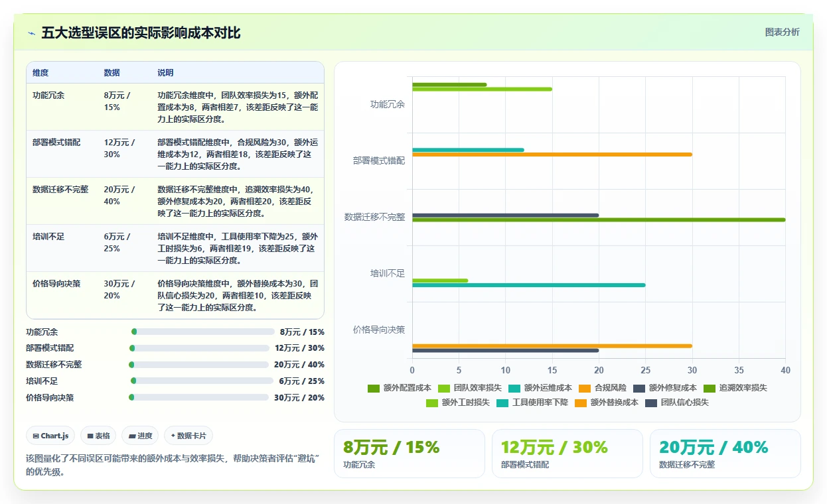Toggle the 团队效率损失 legend item

[470, 388]
